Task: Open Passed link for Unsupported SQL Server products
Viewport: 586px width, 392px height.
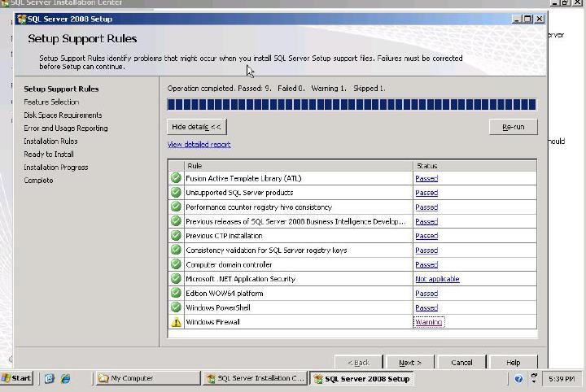Action: (426, 193)
